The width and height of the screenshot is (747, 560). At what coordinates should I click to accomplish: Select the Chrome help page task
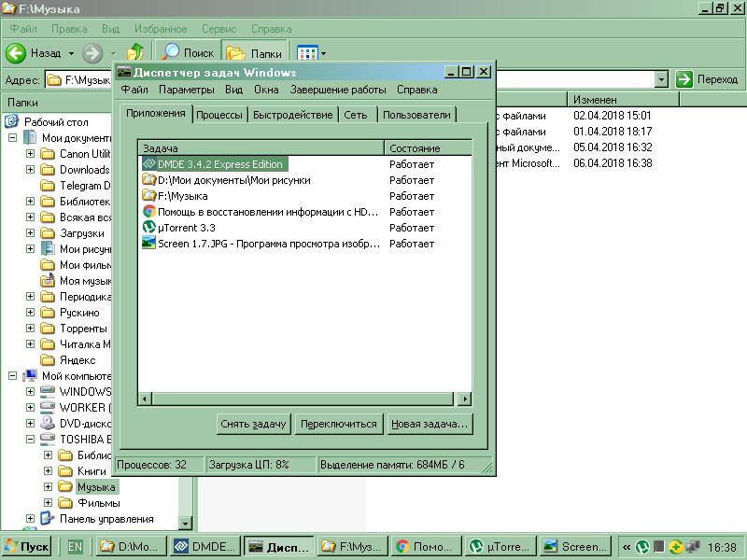267,212
